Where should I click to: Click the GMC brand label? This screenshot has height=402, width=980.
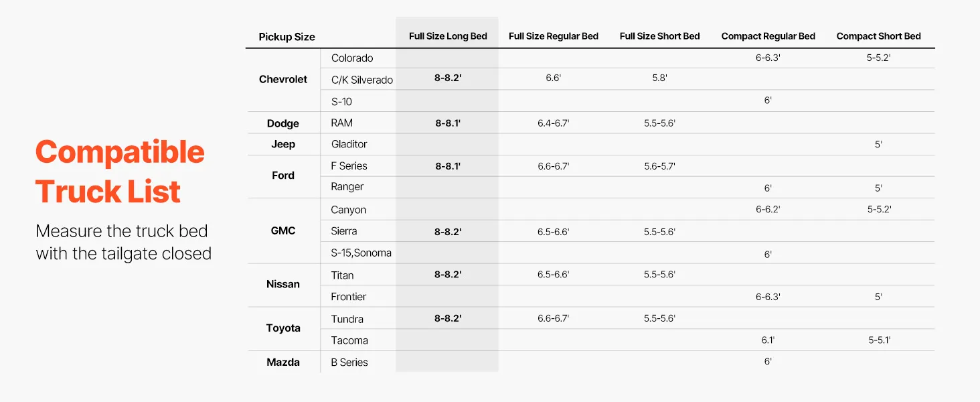(283, 230)
